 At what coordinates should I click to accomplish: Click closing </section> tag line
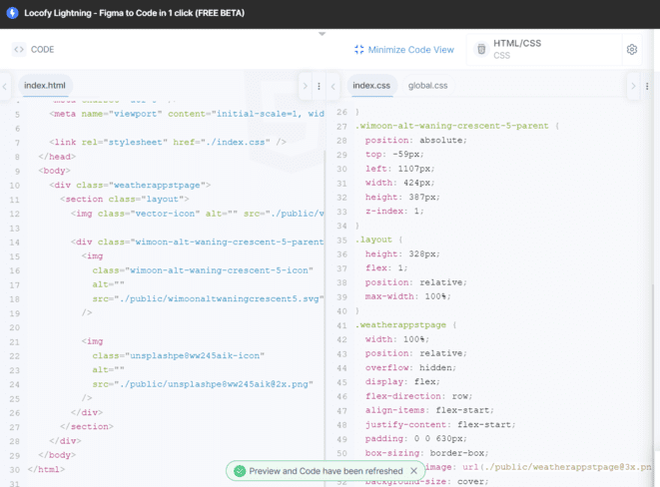pos(86,426)
